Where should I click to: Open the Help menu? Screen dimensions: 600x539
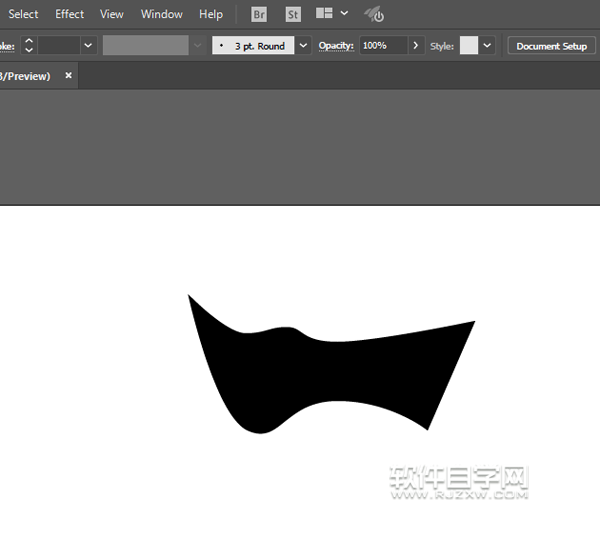[211, 14]
